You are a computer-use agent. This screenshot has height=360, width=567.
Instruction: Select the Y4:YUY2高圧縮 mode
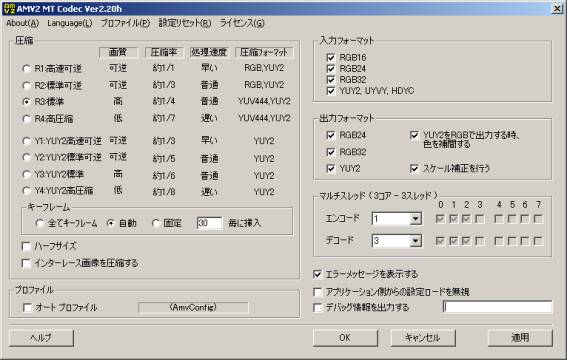click(26, 190)
